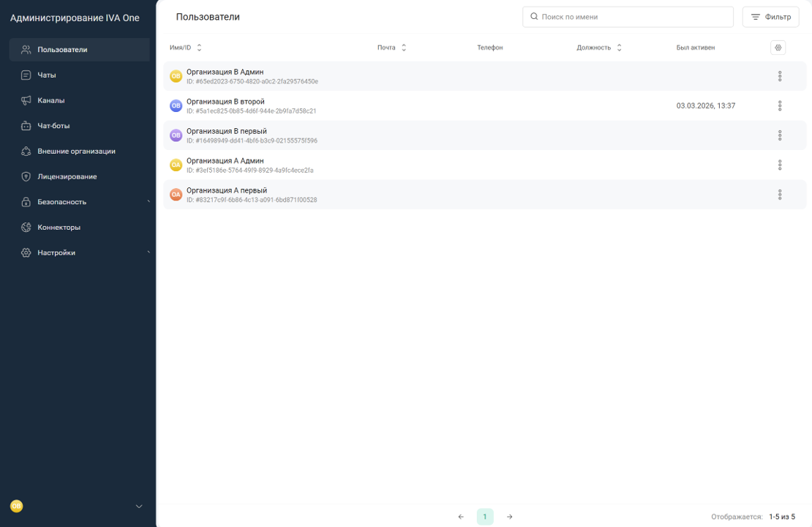The height and width of the screenshot is (527, 812).
Task: Open kebab menu for Организация A первый
Action: (x=780, y=195)
